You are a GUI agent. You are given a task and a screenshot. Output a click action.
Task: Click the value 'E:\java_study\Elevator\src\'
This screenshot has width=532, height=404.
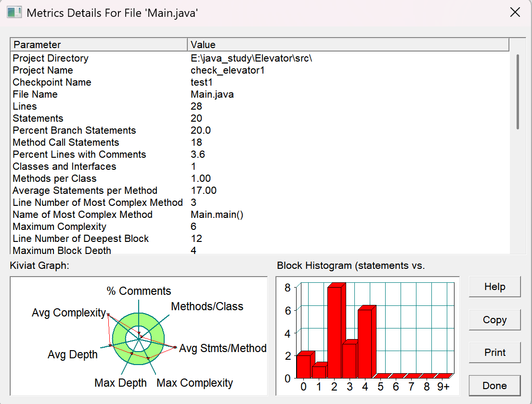(x=251, y=58)
